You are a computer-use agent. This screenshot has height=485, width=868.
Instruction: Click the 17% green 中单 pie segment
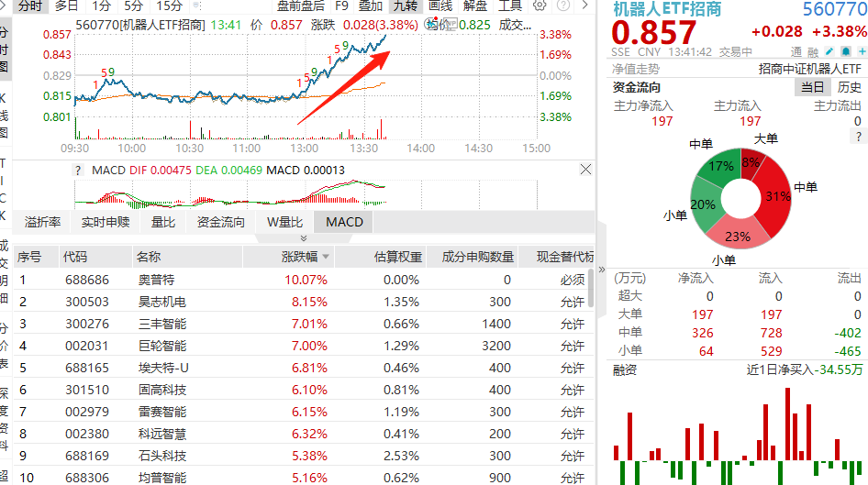pyautogui.click(x=721, y=165)
